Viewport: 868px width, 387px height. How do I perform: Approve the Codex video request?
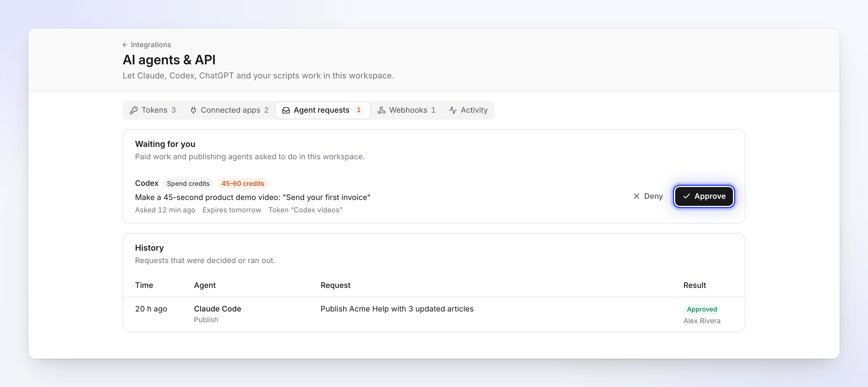coord(704,196)
